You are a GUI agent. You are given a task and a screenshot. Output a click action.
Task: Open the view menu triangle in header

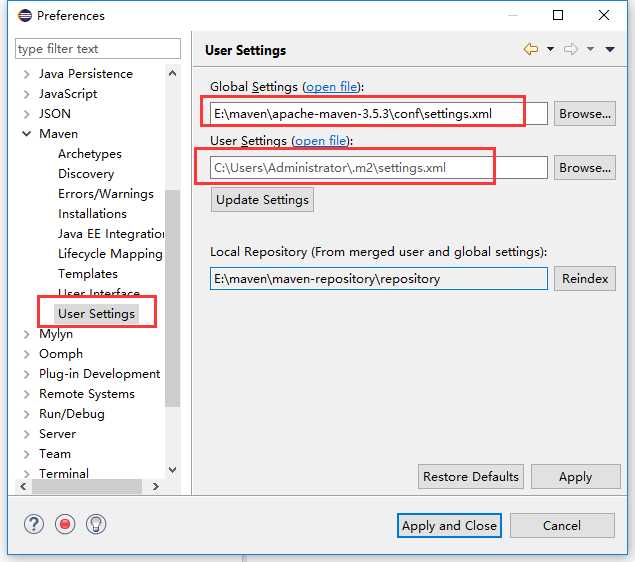point(610,50)
